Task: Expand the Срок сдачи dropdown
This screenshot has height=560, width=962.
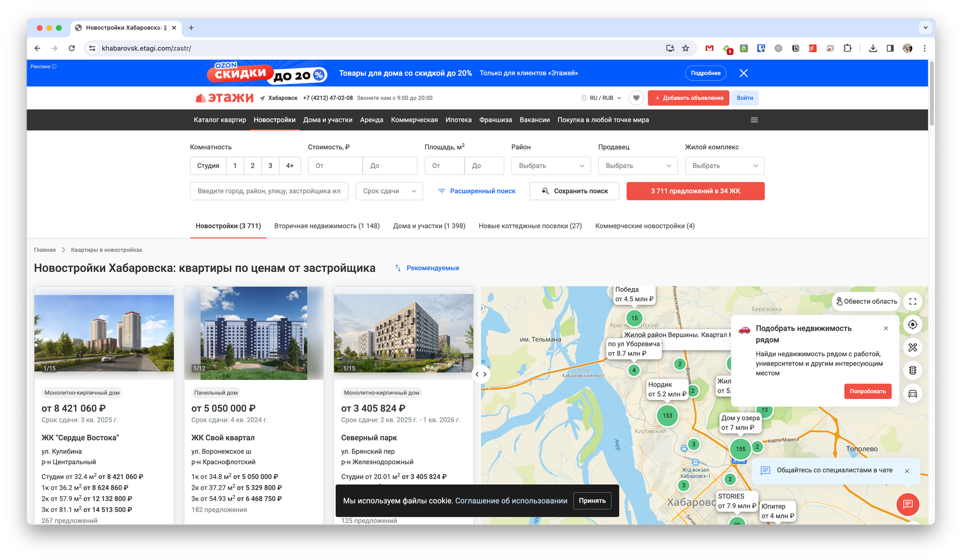Action: click(x=389, y=191)
